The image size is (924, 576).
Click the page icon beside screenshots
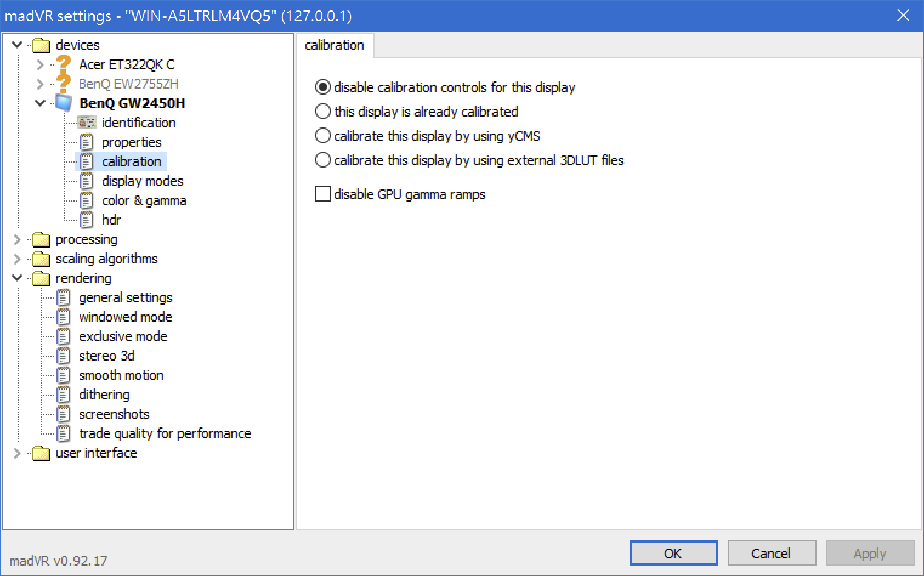(x=64, y=414)
